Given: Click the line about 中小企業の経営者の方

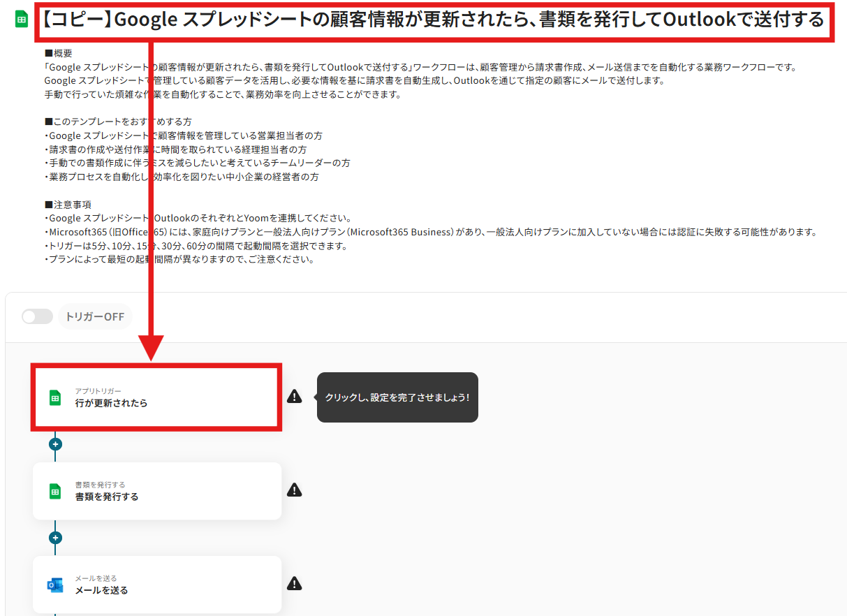Looking at the screenshot, I should (x=182, y=177).
